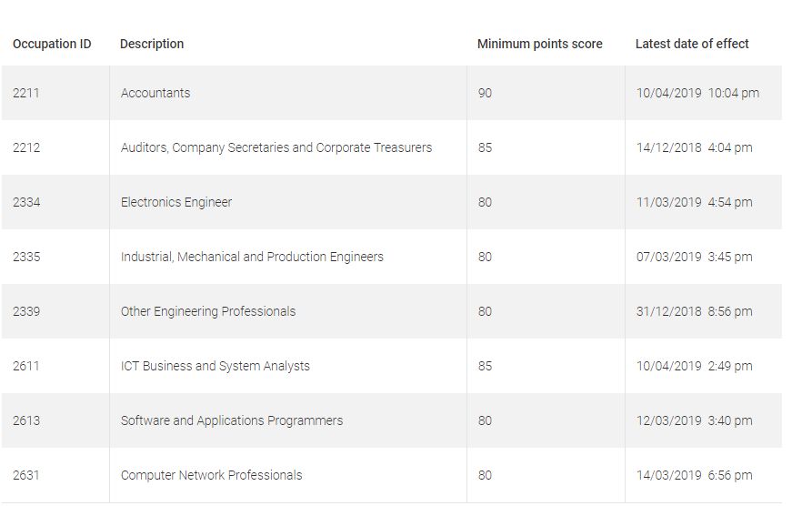Viewport: 812px width, 506px height.
Task: Click Industrial, Mechanical and Production Engineers
Action: point(252,257)
